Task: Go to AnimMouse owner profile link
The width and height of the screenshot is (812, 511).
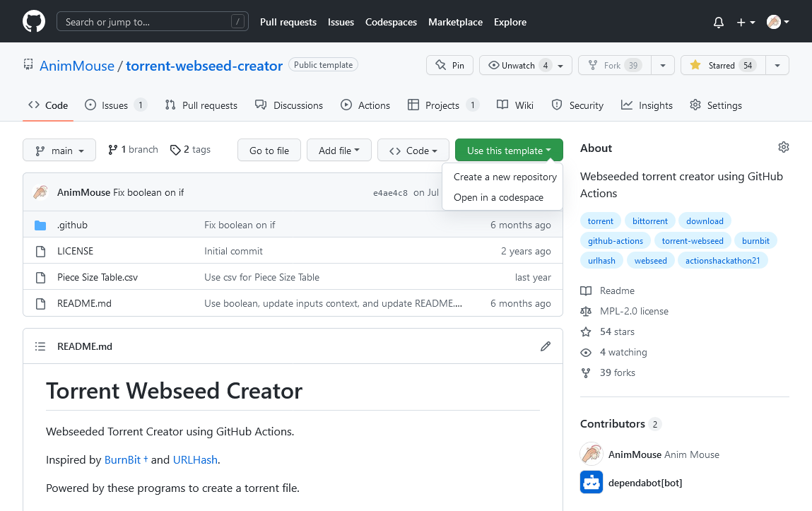Action: 76,66
